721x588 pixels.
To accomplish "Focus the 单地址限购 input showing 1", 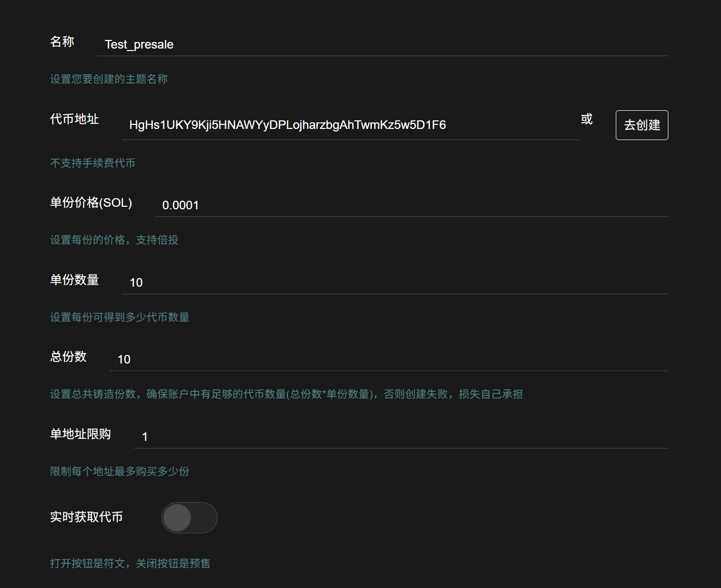I will pyautogui.click(x=401, y=437).
